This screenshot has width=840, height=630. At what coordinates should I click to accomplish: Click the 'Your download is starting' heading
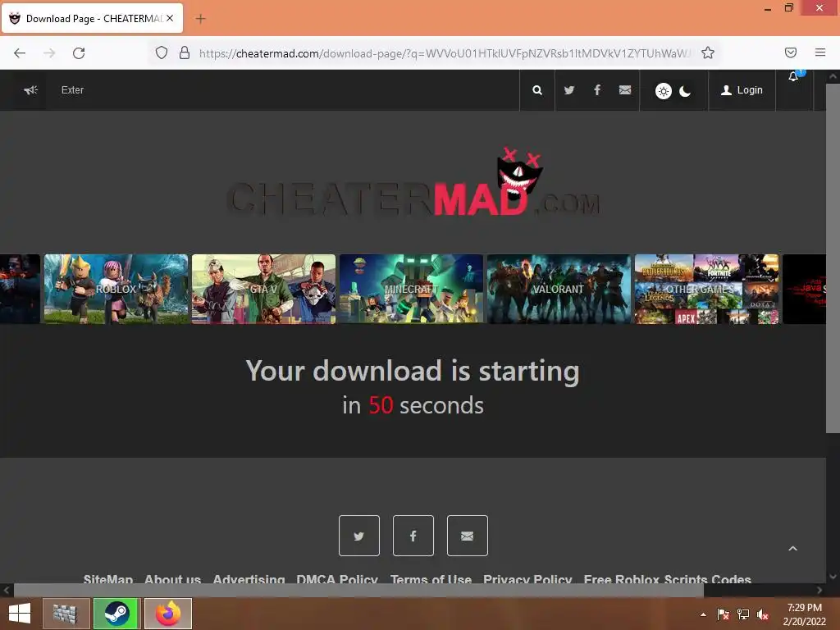413,371
